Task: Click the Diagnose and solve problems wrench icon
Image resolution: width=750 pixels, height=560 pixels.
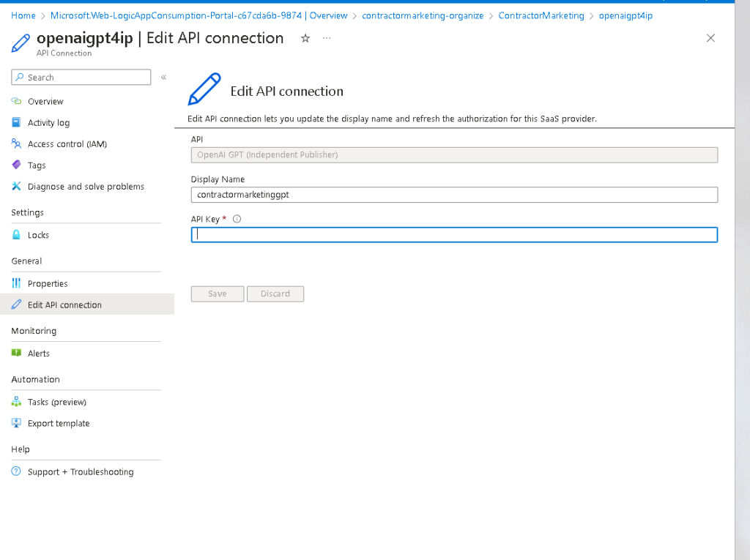Action: pos(16,186)
